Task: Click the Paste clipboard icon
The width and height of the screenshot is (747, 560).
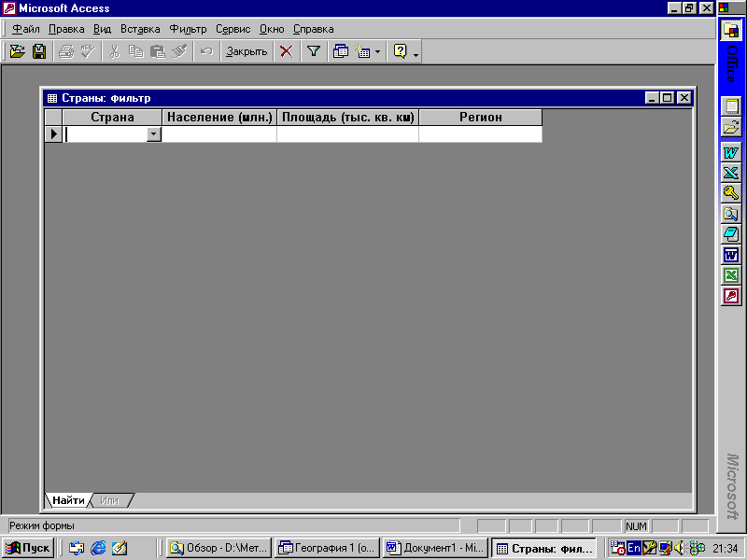Action: (x=158, y=51)
